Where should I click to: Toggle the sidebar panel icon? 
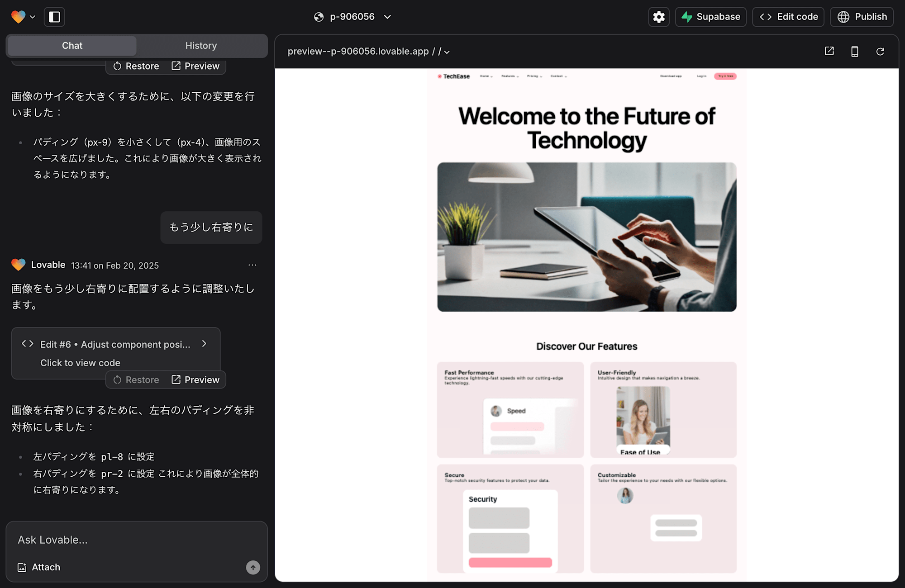tap(54, 17)
